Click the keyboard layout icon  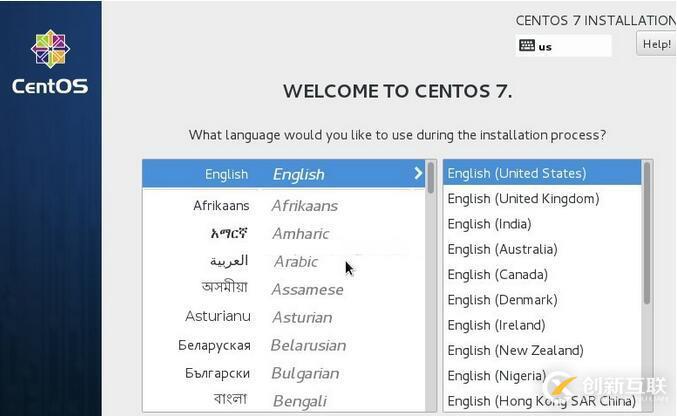click(x=527, y=45)
